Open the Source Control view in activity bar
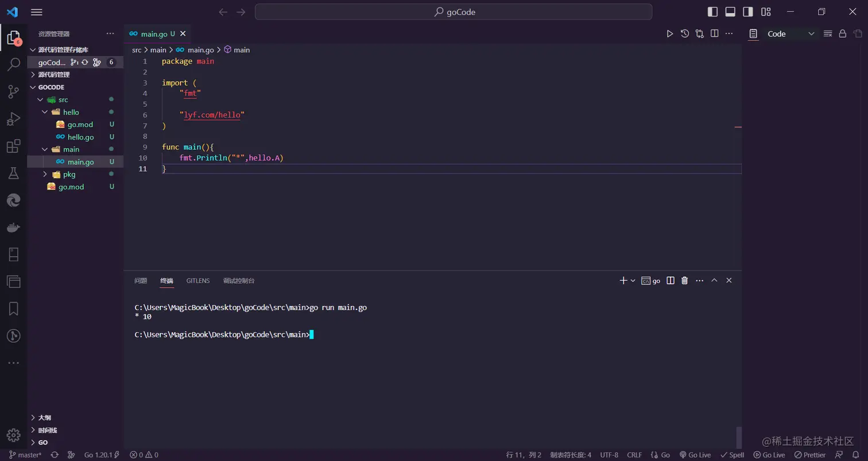Viewport: 868px width, 461px height. point(13,91)
